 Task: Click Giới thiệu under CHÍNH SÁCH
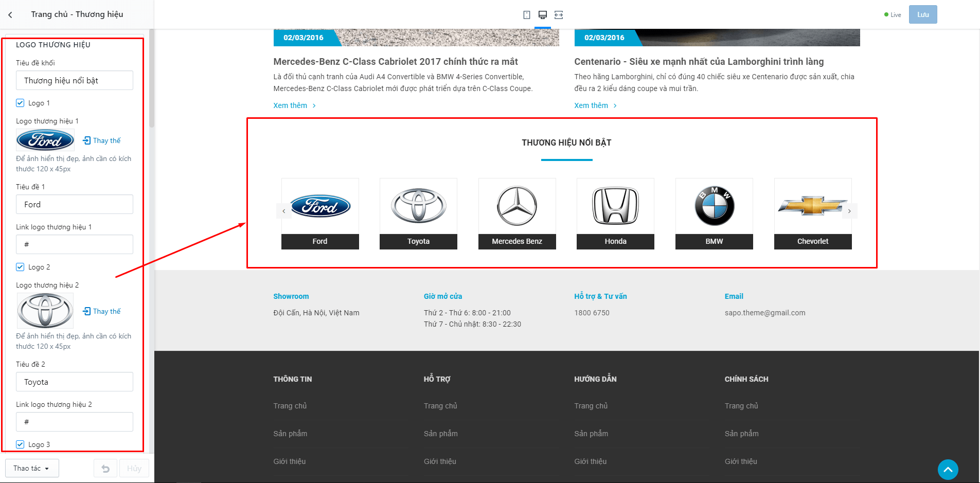tap(741, 461)
